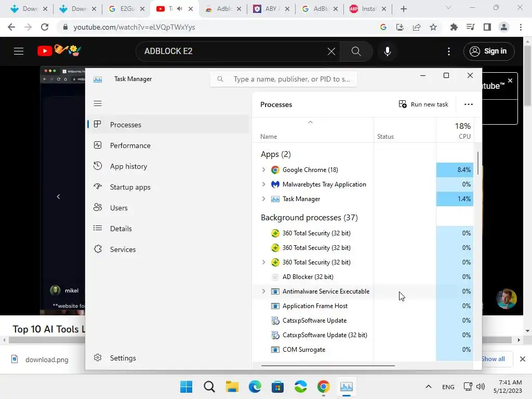The height and width of the screenshot is (399, 532).
Task: Sort processes by the CPU column
Action: (455, 130)
